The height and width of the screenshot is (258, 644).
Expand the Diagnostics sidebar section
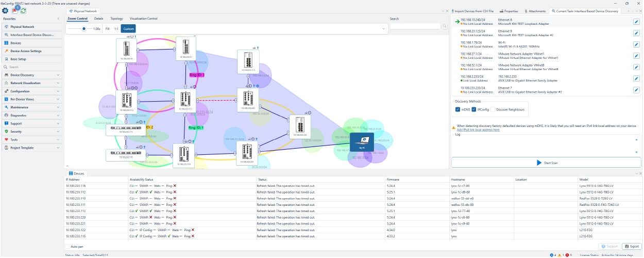click(31, 116)
